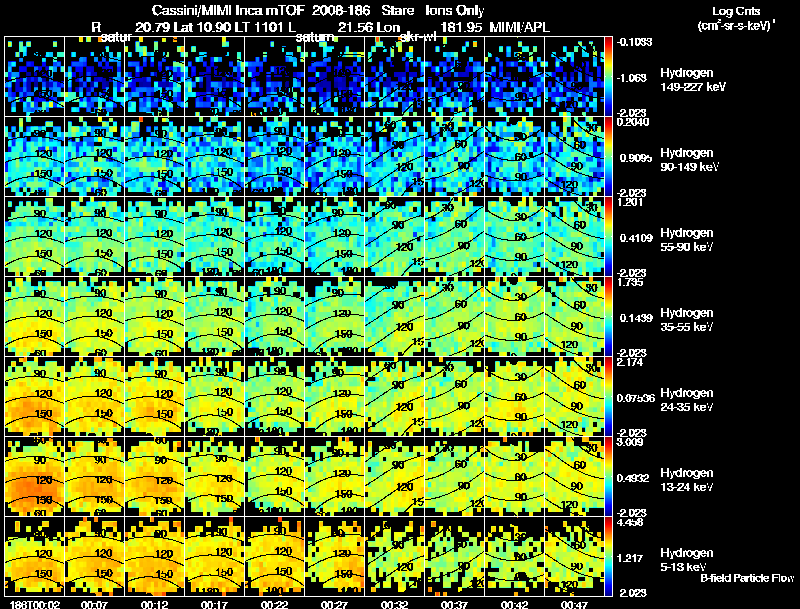This screenshot has width=800, height=609.
Task: Open the 13-24 keV panel at 186T00:02
Action: point(35,477)
